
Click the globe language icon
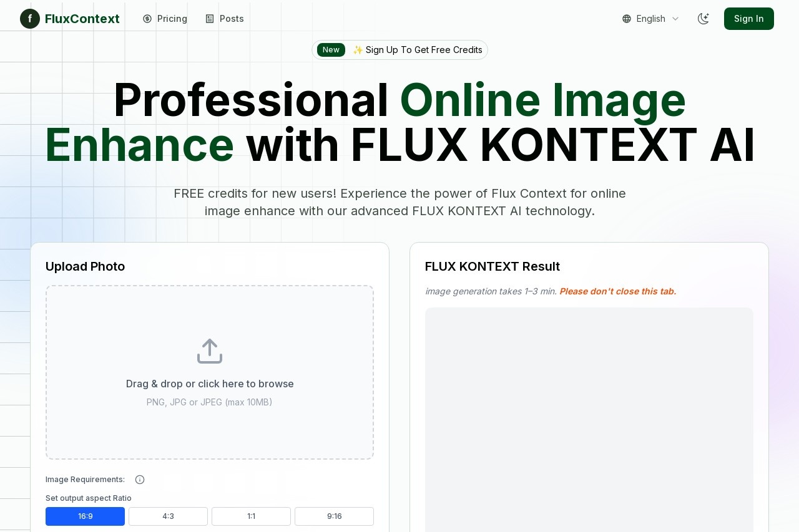[x=627, y=19]
